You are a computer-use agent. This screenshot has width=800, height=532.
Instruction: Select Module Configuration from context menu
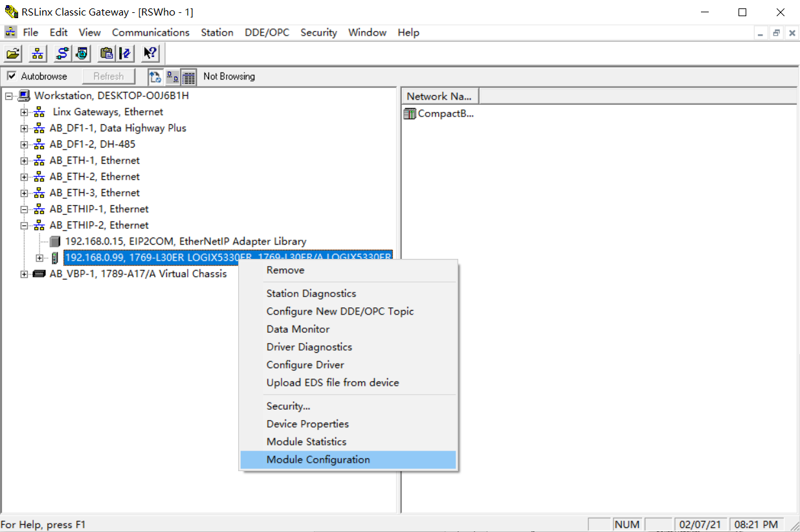pos(318,460)
